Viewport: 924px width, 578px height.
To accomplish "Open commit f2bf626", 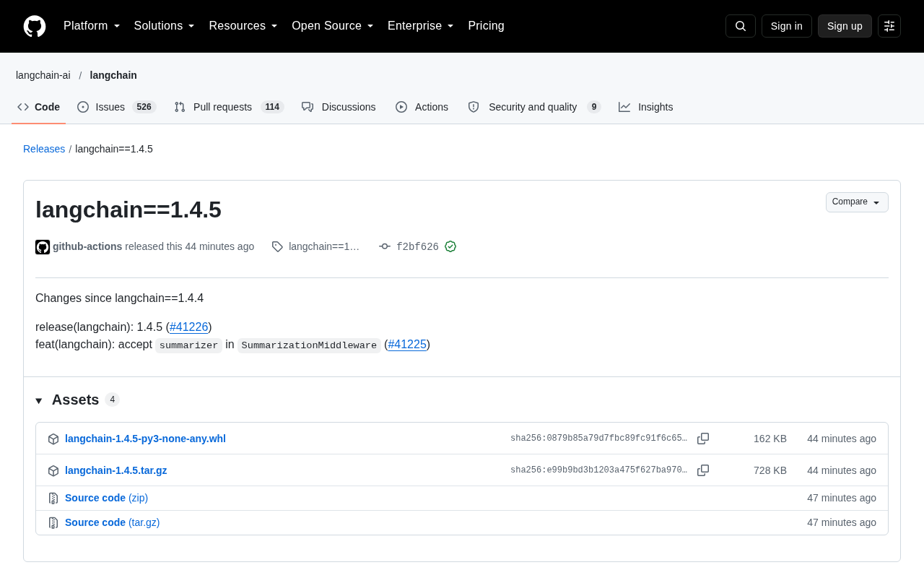I will [x=417, y=247].
